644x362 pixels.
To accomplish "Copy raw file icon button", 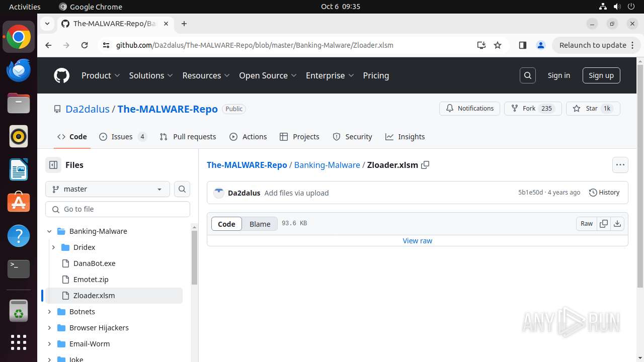I will (604, 224).
